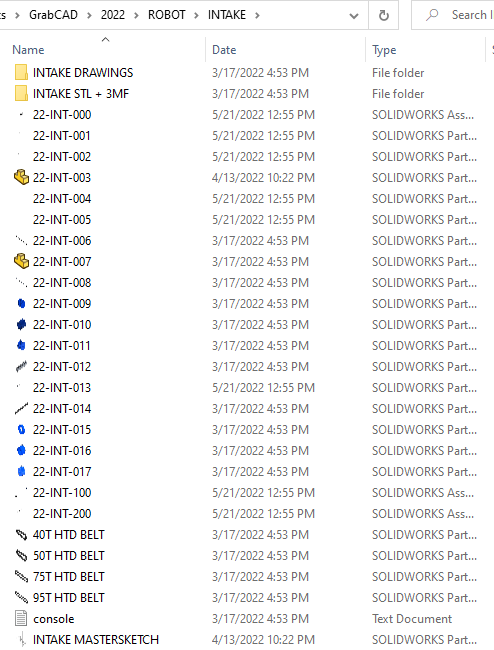This screenshot has height=650, width=494.
Task: Sort files by the Name column header
Action: click(28, 50)
